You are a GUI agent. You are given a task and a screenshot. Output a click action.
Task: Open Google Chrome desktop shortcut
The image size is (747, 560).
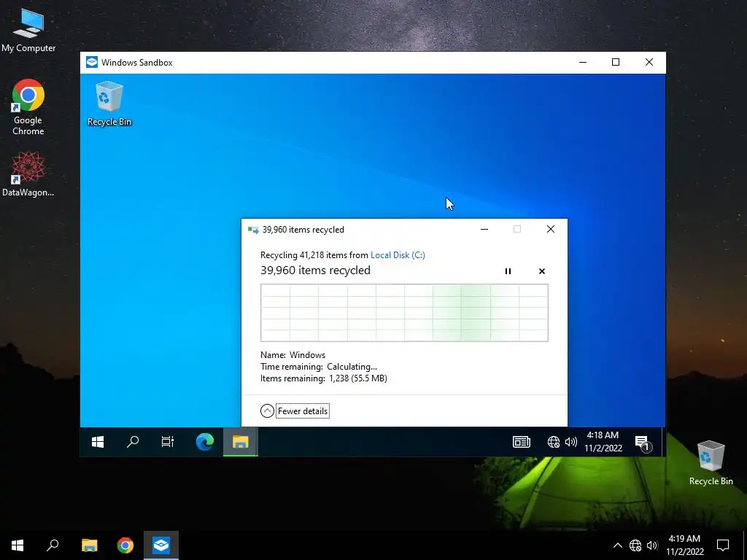point(28,107)
